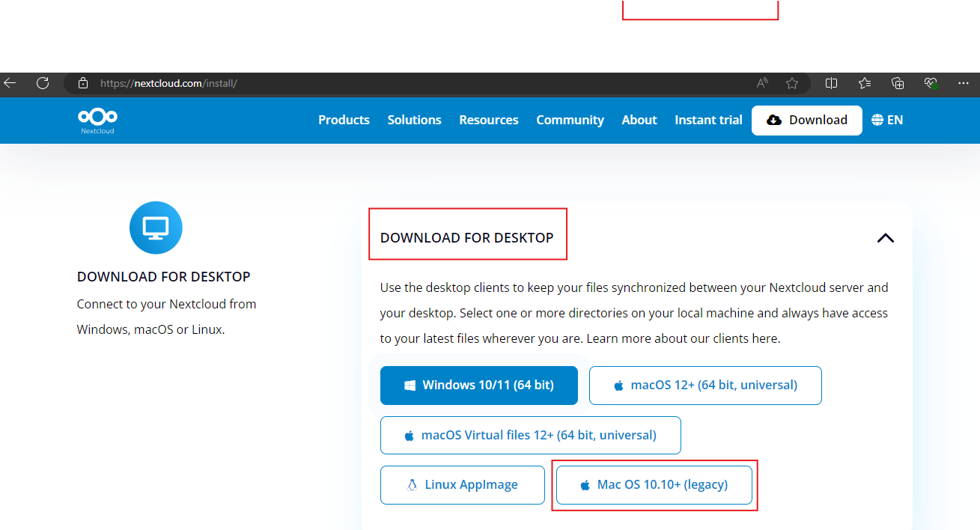The height and width of the screenshot is (530, 980).
Task: Open the Products menu
Action: click(x=344, y=120)
